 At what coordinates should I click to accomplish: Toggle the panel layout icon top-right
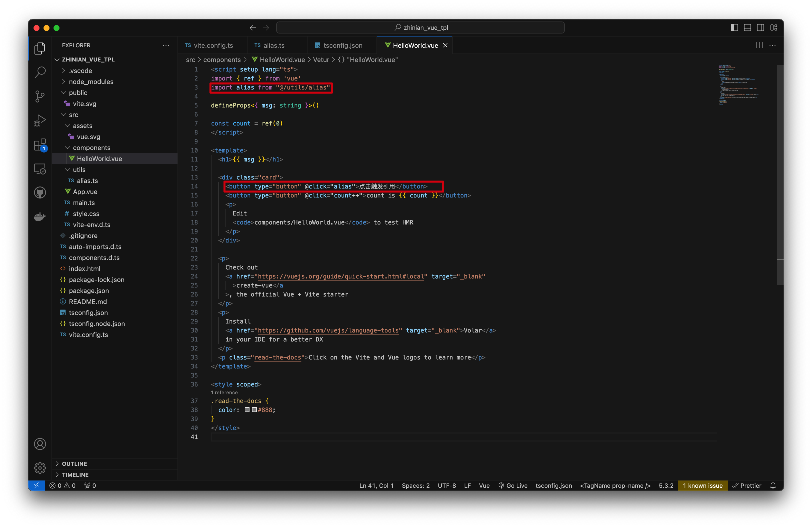pyautogui.click(x=747, y=27)
